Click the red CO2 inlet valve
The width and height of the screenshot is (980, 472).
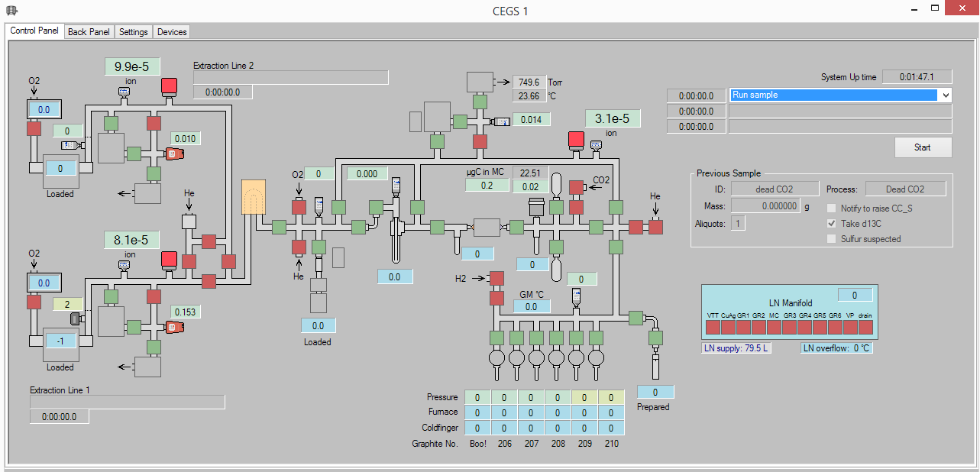576,187
